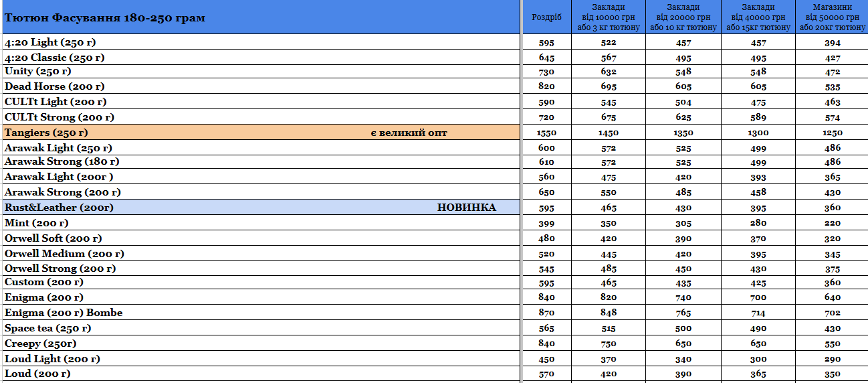Image resolution: width=868 pixels, height=383 pixels.
Task: Click the 702 price for Enigma Bombe
Action: click(833, 313)
